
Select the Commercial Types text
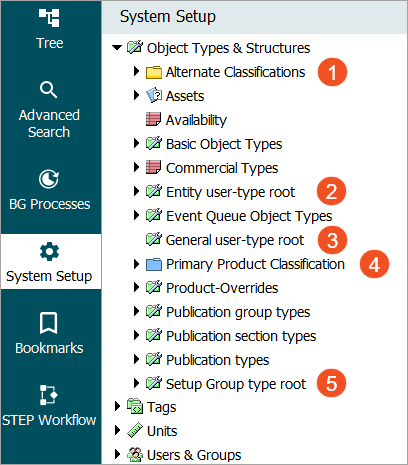click(222, 168)
